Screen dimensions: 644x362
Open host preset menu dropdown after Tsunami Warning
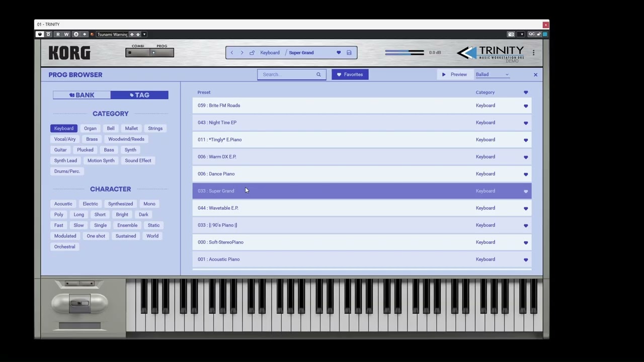[144, 34]
